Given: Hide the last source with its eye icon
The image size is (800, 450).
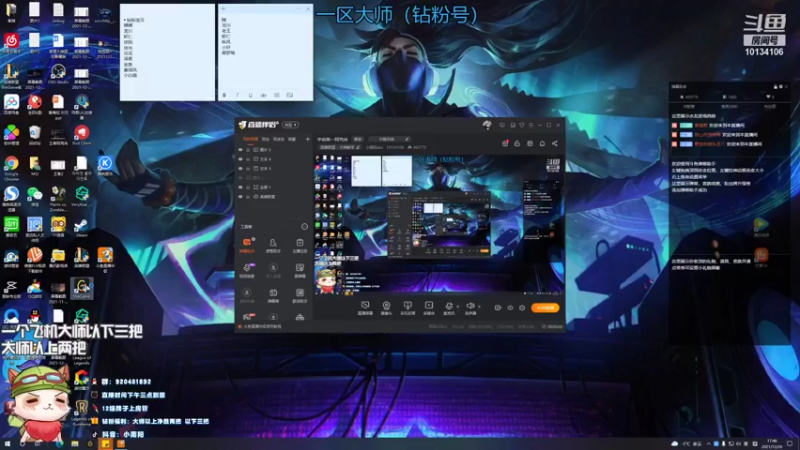Looking at the screenshot, I should tap(241, 196).
